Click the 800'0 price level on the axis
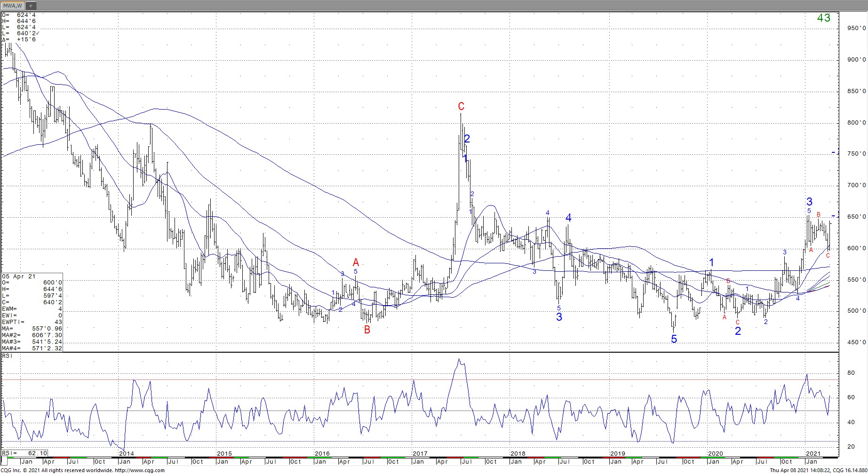Viewport: 868px width, 474px height. [856, 123]
